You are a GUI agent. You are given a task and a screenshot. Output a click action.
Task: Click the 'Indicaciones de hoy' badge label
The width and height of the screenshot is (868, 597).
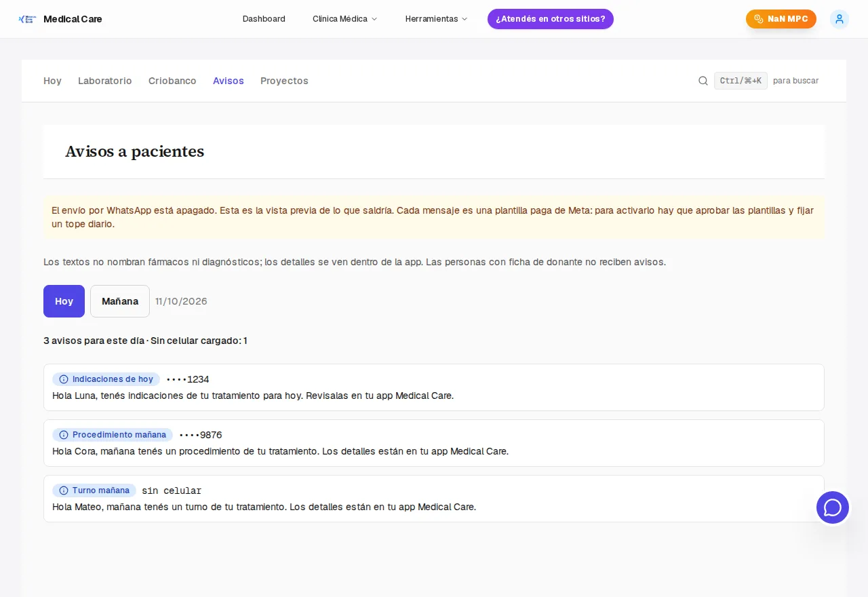[x=113, y=379]
